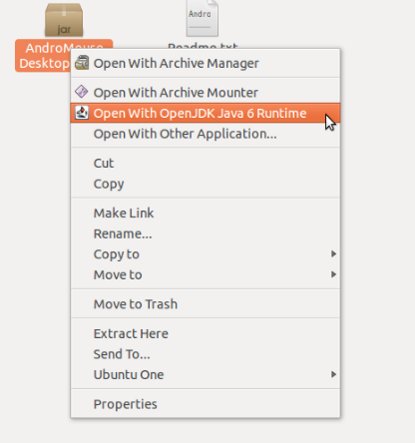Open file Properties from menu
The height and width of the screenshot is (443, 415).
(x=205, y=404)
